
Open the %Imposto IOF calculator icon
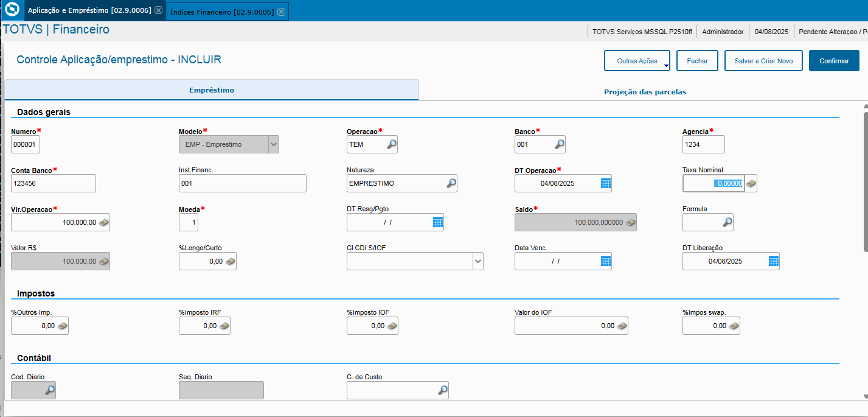click(392, 326)
